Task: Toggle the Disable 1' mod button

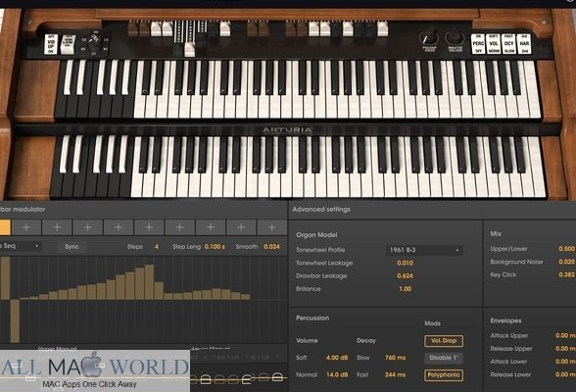Action: [444, 358]
